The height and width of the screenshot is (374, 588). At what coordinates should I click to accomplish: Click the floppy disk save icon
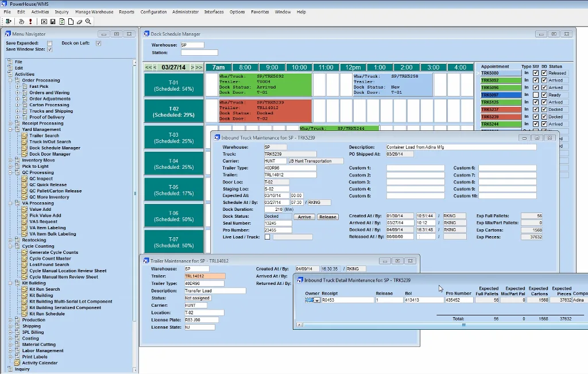tap(53, 22)
